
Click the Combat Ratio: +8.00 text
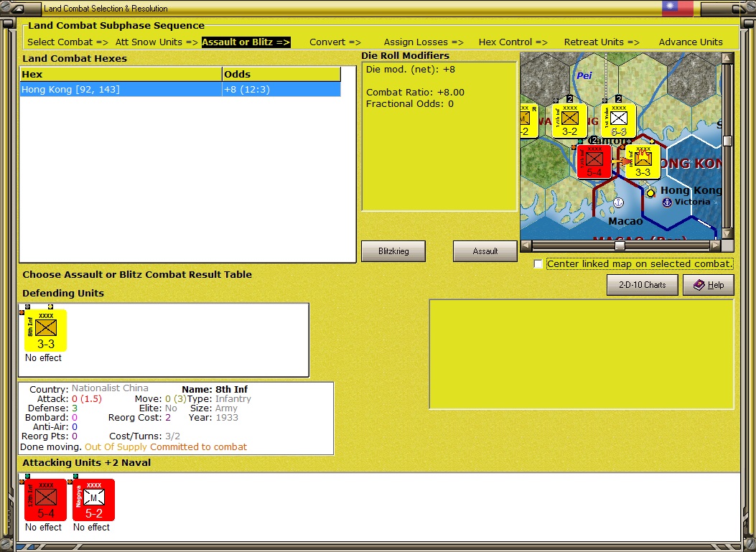click(415, 92)
